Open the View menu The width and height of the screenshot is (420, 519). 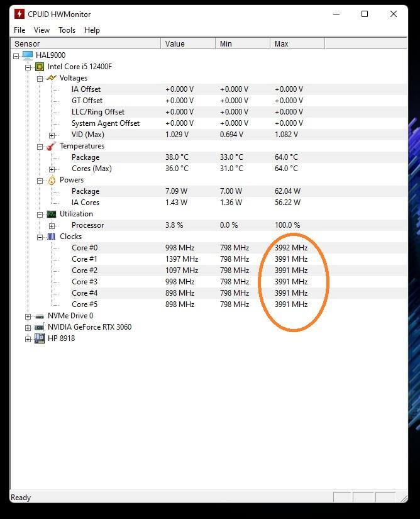41,30
